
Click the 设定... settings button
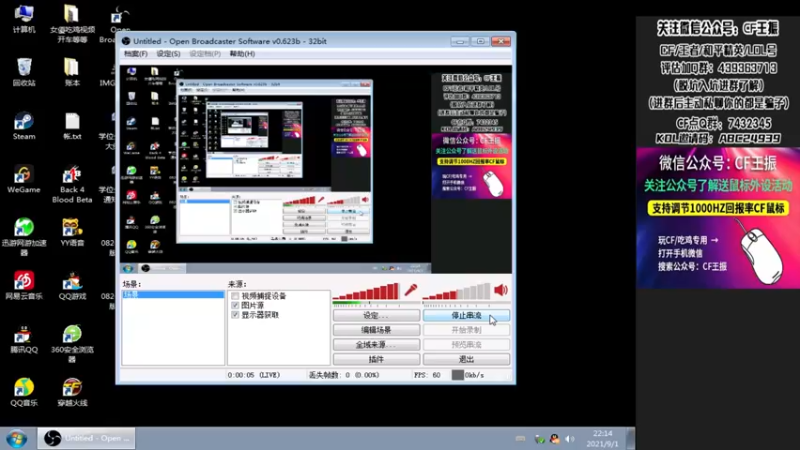[x=377, y=315]
